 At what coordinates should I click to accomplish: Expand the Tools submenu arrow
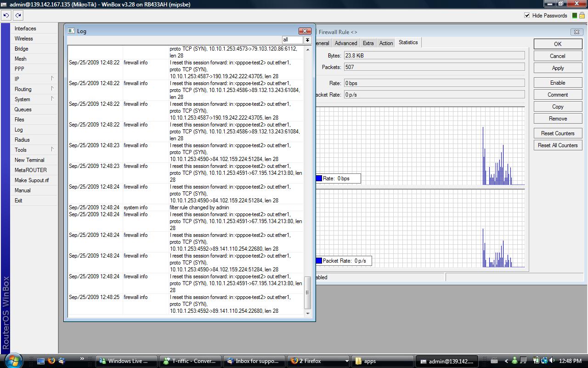52,149
